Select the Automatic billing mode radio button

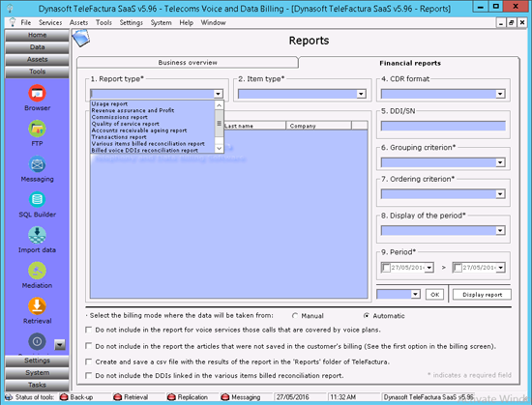[367, 315]
